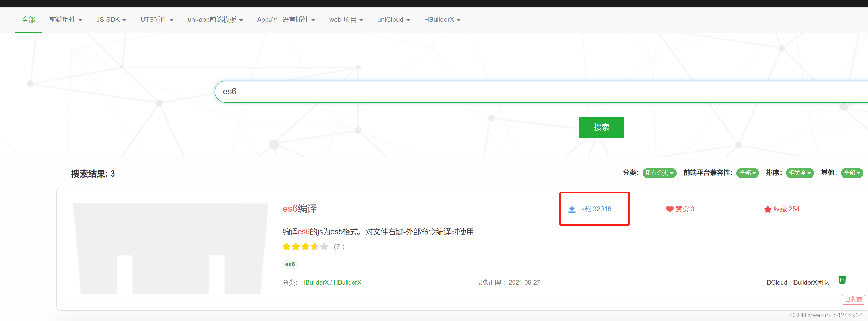Open the 前端平台兼容性 全部 filter
This screenshot has width=868, height=321.
coord(748,173)
